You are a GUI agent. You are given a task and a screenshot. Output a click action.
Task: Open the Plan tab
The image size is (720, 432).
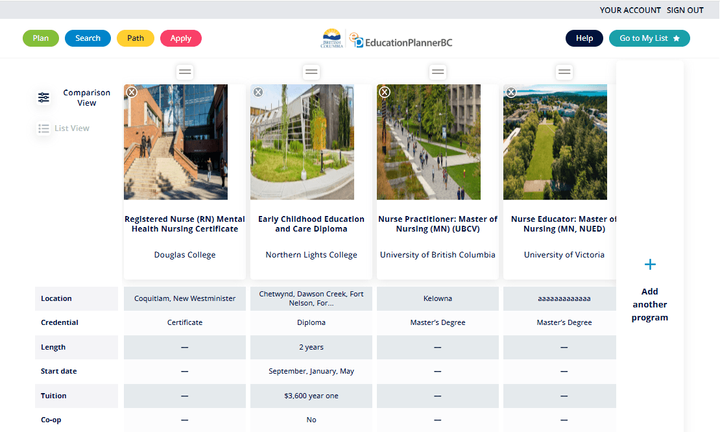point(41,38)
